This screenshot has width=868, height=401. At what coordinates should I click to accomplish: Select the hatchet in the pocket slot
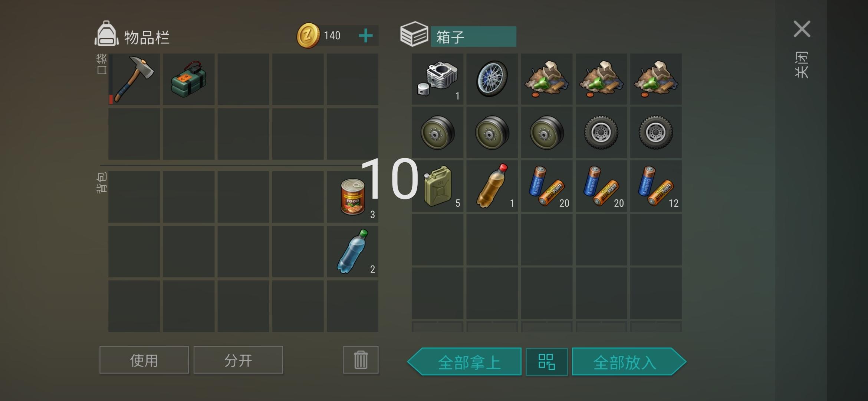point(134,79)
